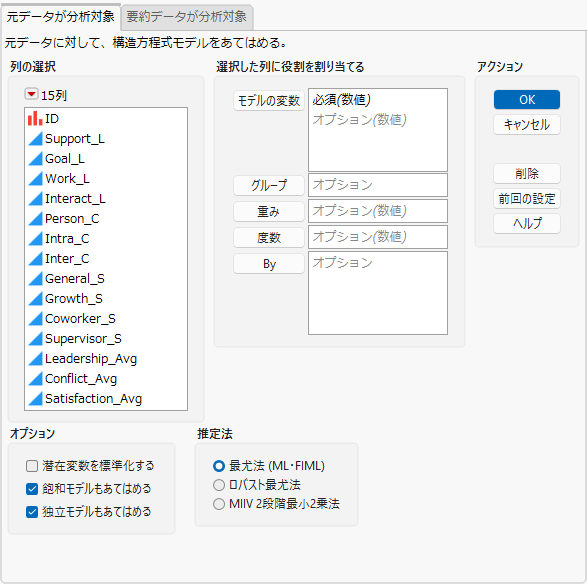587x584 pixels.
Task: Enable 潜在変数を標準化する checkbox
Action: [32, 466]
